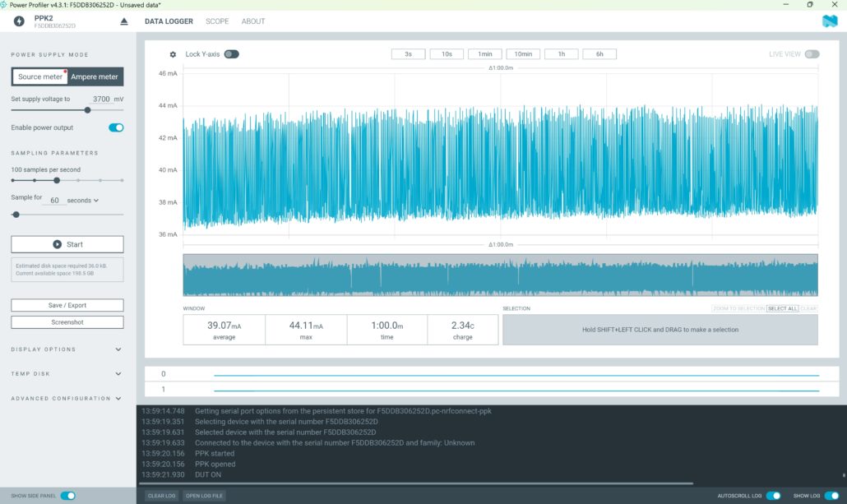Click the eject device icon next to PPK2
Image resolution: width=847 pixels, height=504 pixels.
pos(123,21)
